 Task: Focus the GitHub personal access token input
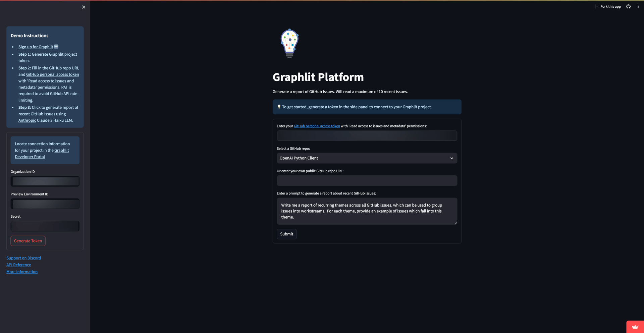[367, 135]
